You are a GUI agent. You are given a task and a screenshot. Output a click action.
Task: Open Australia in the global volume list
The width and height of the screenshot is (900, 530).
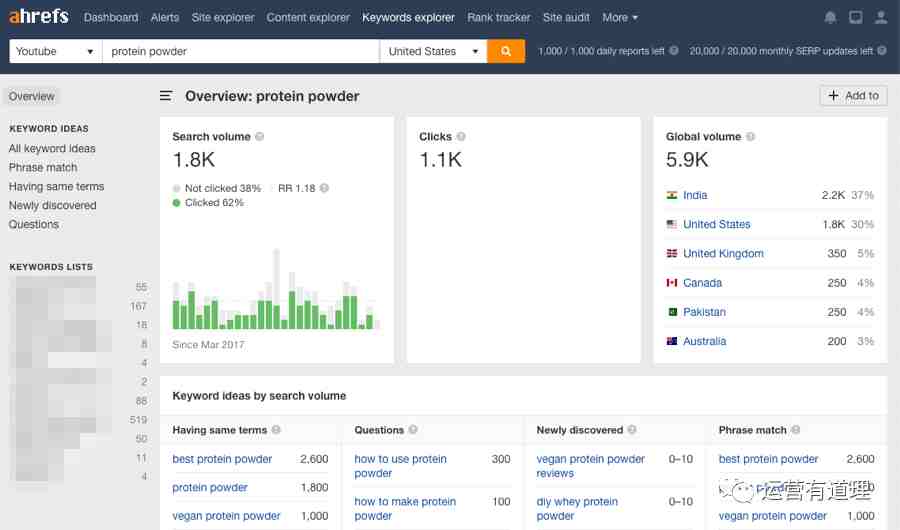(x=704, y=342)
